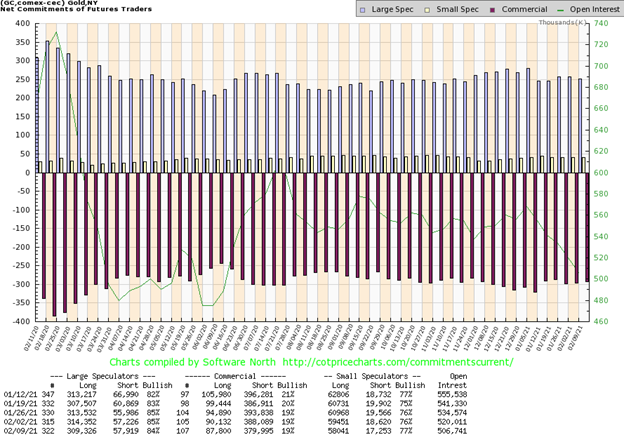Click commercial short value 388,089

click(259, 422)
